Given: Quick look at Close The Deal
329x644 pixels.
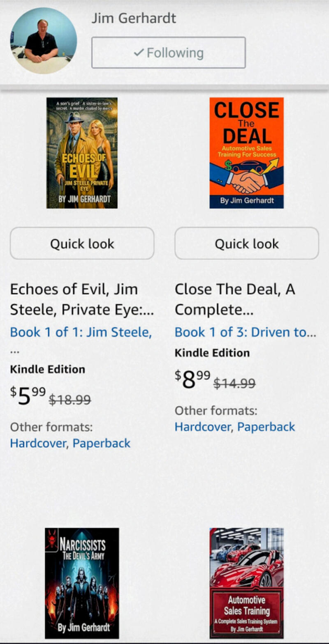Looking at the screenshot, I should [246, 244].
